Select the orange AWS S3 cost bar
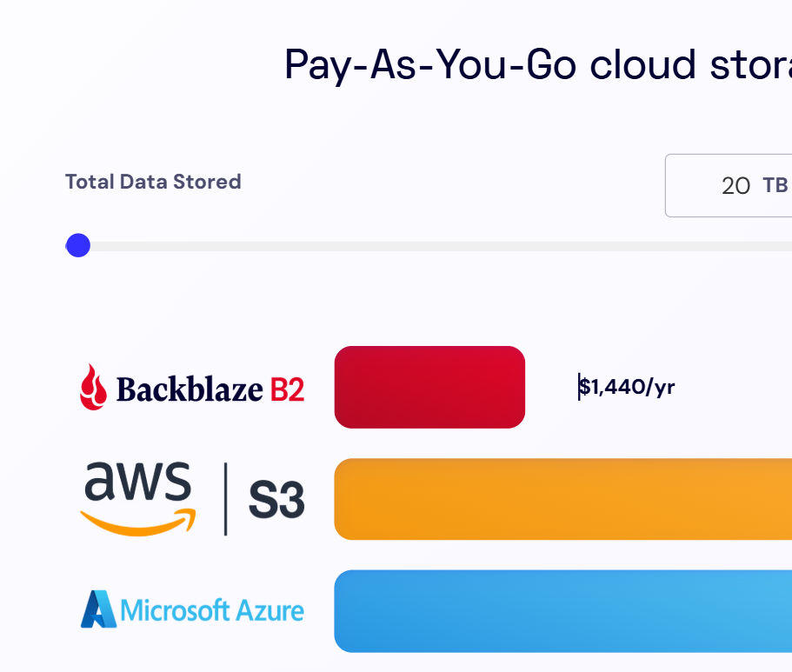Image resolution: width=792 pixels, height=672 pixels. (x=563, y=499)
